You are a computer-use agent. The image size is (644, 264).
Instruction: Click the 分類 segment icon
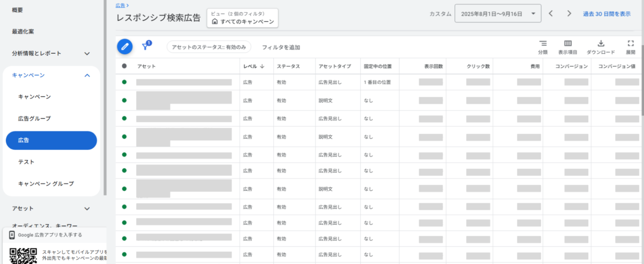[543, 44]
